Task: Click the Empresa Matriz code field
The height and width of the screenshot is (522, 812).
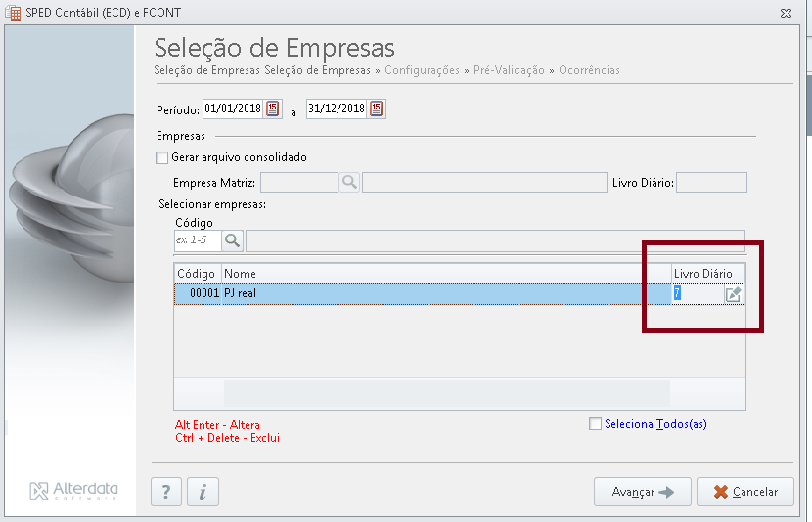Action: [299, 183]
